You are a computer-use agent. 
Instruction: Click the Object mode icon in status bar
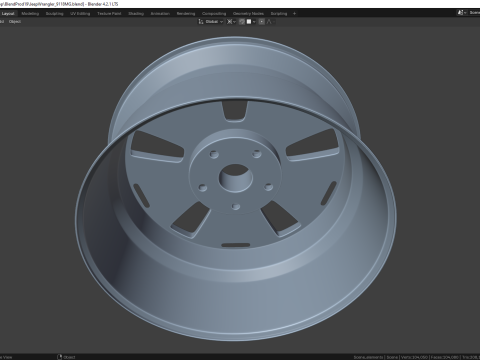[x=60, y=357]
